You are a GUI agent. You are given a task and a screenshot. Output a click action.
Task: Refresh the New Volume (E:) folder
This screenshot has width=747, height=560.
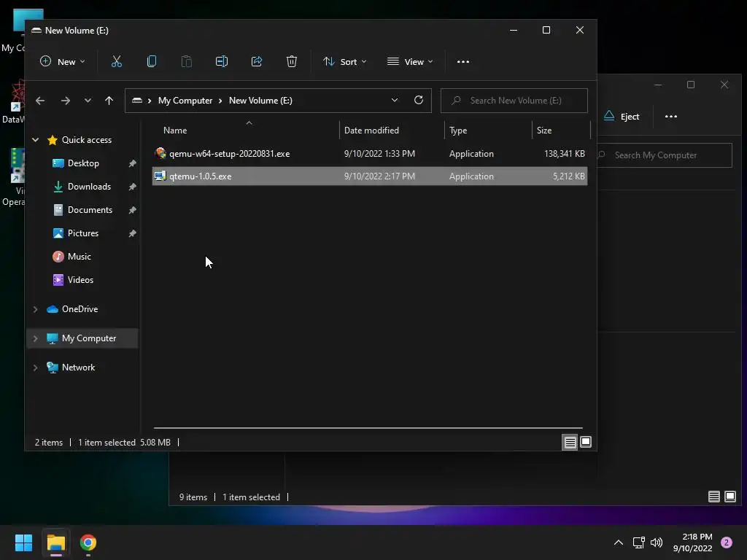pyautogui.click(x=419, y=100)
